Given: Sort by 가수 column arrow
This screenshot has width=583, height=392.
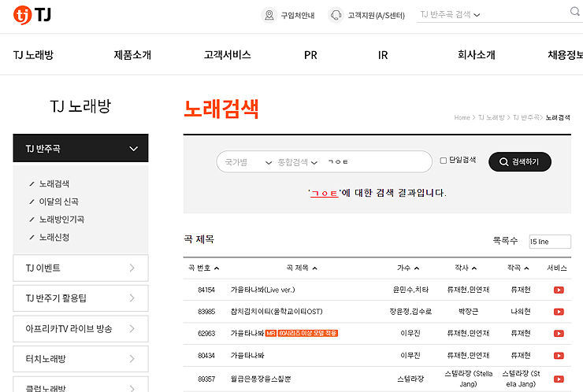Looking at the screenshot, I should coord(417,268).
